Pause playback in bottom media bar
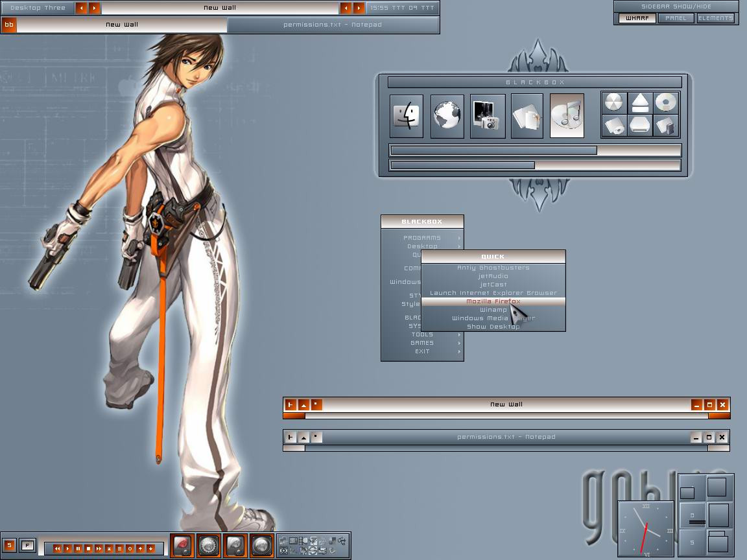This screenshot has width=747, height=560. 78,548
